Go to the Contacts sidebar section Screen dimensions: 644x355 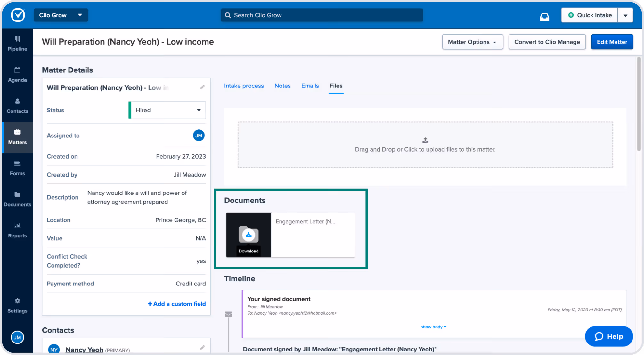[x=17, y=106]
